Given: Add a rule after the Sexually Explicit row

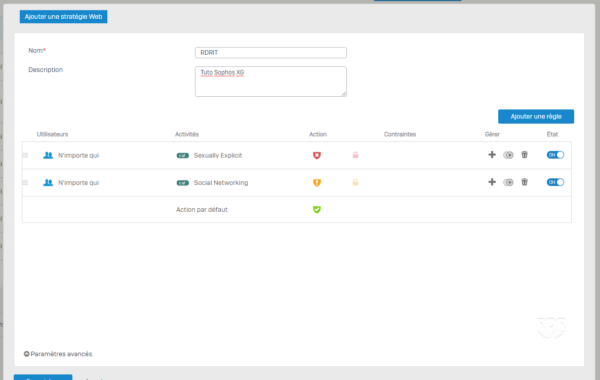Looking at the screenshot, I should (492, 155).
